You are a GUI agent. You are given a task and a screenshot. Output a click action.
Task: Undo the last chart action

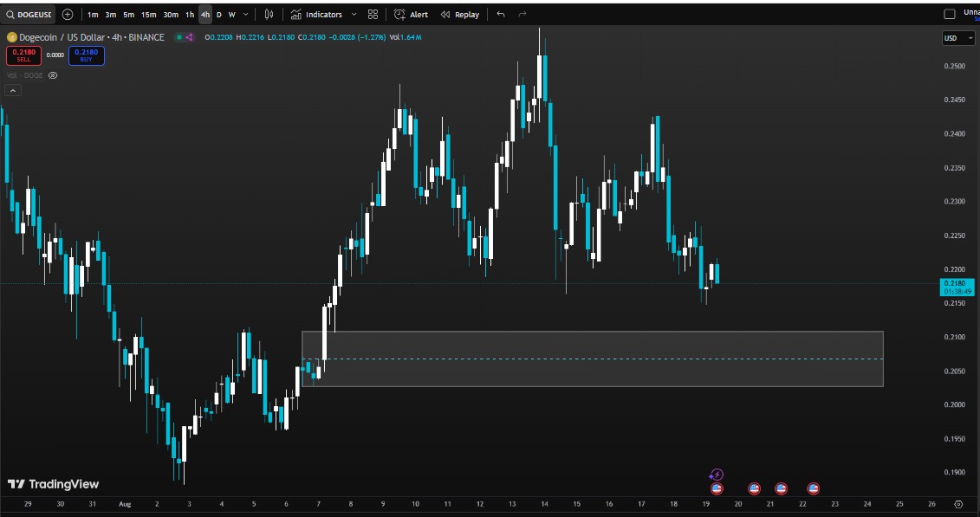(500, 15)
